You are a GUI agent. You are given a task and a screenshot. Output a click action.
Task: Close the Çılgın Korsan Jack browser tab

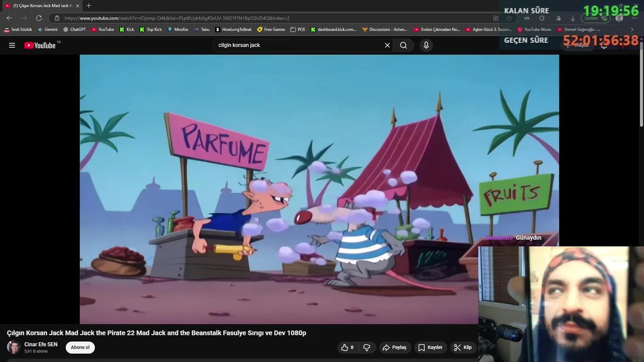click(77, 6)
